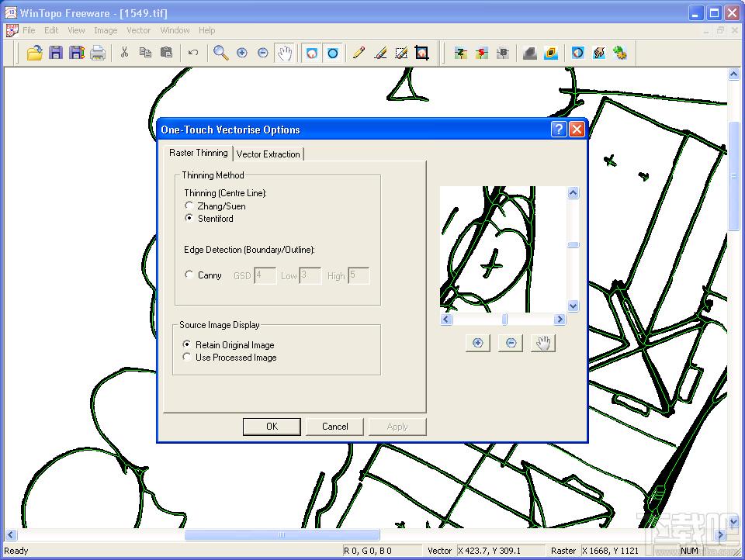
Task: Click preview scrollbar down arrow
Action: point(573,306)
